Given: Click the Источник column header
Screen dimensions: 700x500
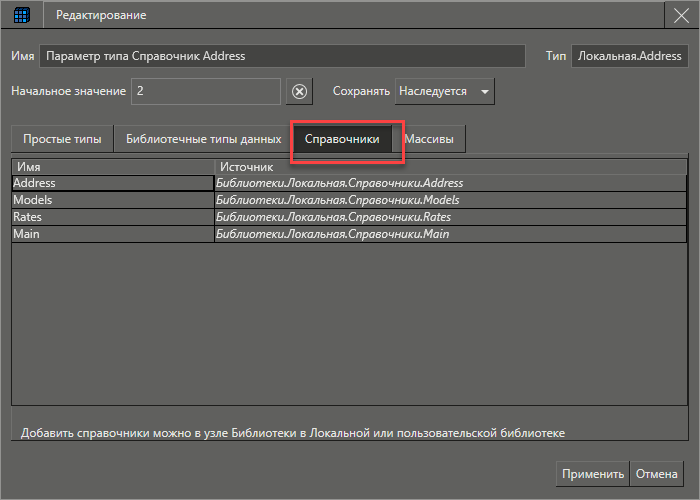Looking at the screenshot, I should (450, 166).
